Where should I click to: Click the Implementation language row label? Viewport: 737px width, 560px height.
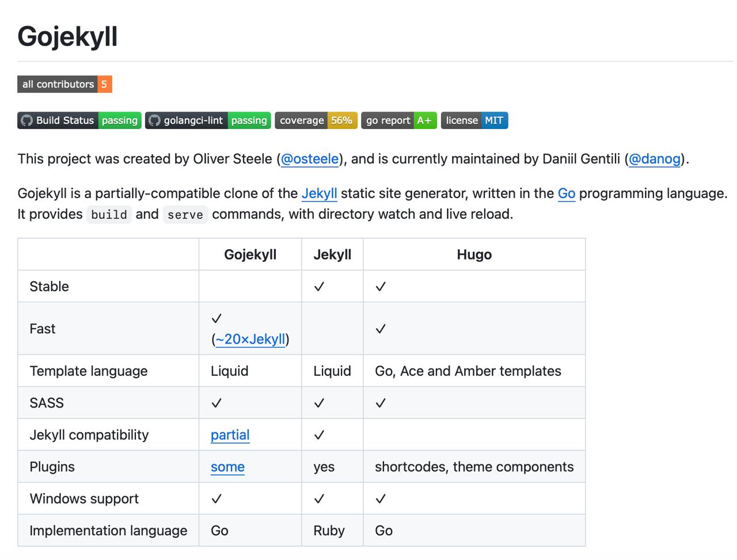(108, 531)
